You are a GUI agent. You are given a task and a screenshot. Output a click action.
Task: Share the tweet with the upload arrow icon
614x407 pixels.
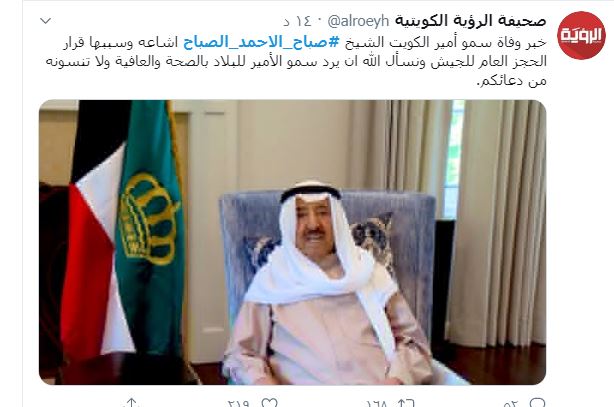[x=132, y=403]
